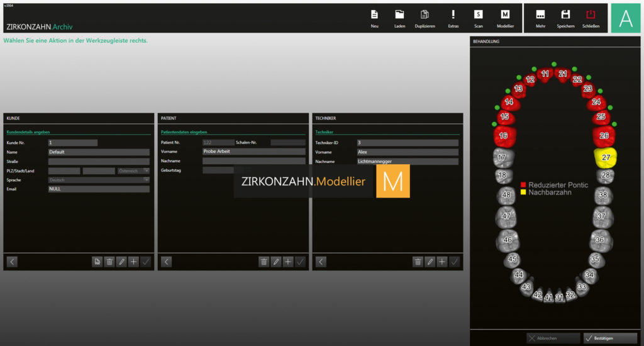Delete the patient with the trash icon
The width and height of the screenshot is (644, 346).
[x=264, y=262]
